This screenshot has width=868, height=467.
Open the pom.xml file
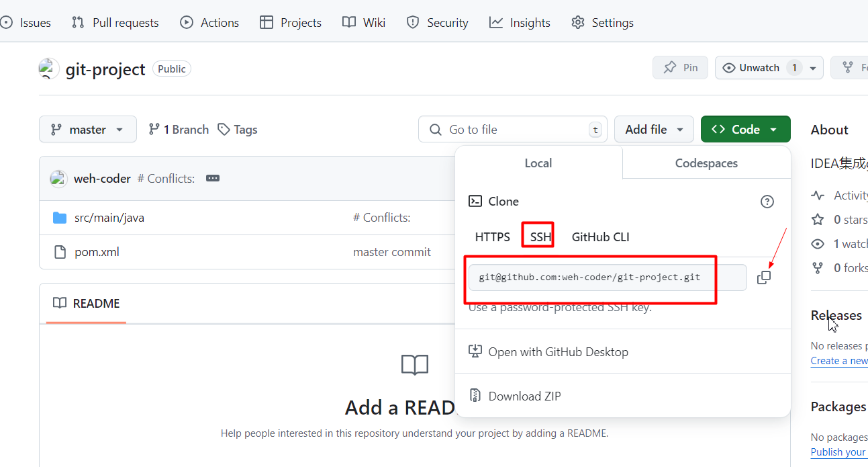coord(97,252)
